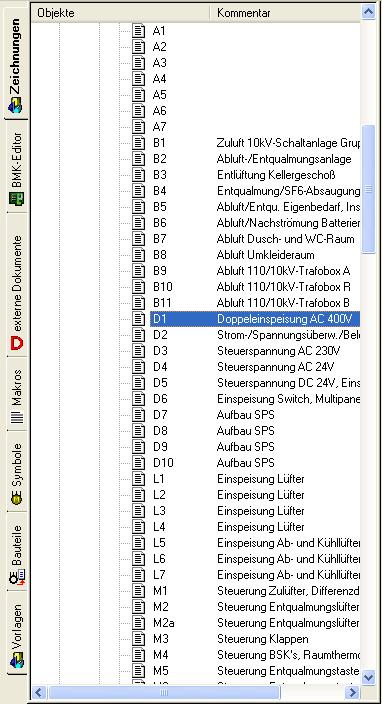Select page icon of drawing M2a

point(139,623)
